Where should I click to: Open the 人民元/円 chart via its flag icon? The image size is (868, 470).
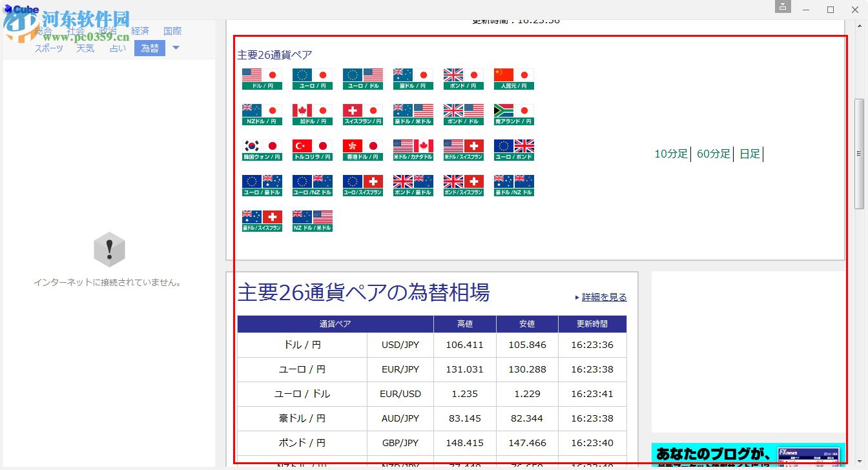coord(513,77)
